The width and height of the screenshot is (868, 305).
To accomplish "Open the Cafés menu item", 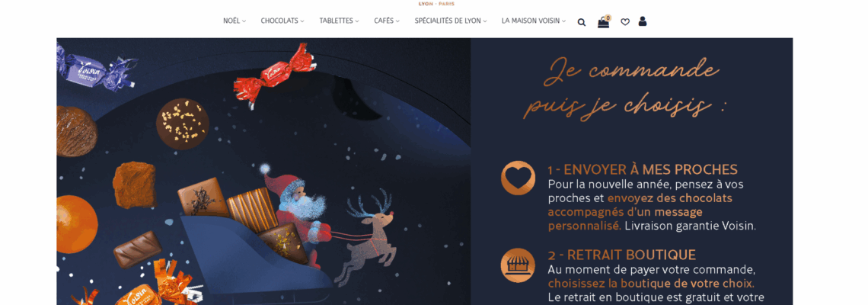I will 386,21.
